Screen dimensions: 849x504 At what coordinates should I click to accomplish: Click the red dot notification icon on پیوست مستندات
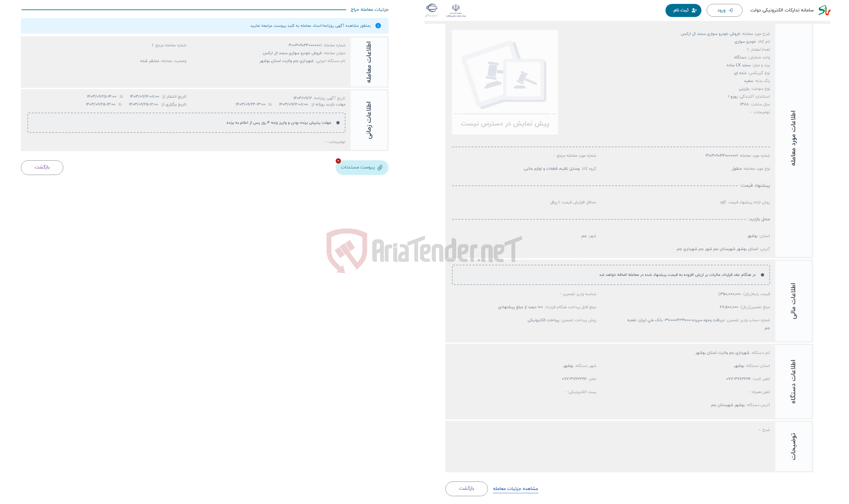(x=338, y=161)
